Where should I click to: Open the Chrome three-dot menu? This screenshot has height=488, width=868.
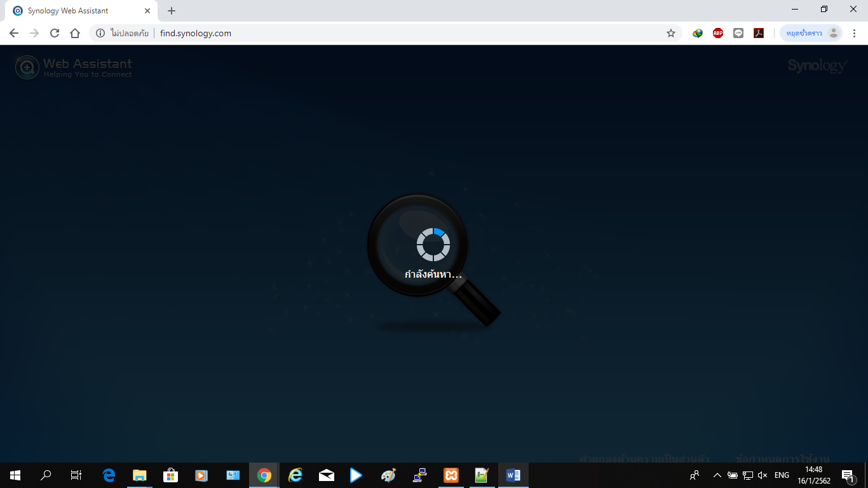pyautogui.click(x=854, y=33)
